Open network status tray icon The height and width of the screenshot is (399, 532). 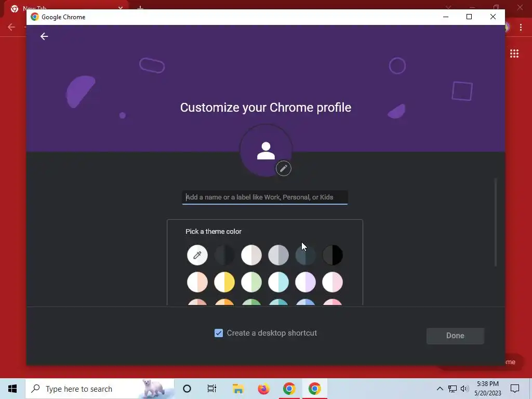click(x=453, y=389)
